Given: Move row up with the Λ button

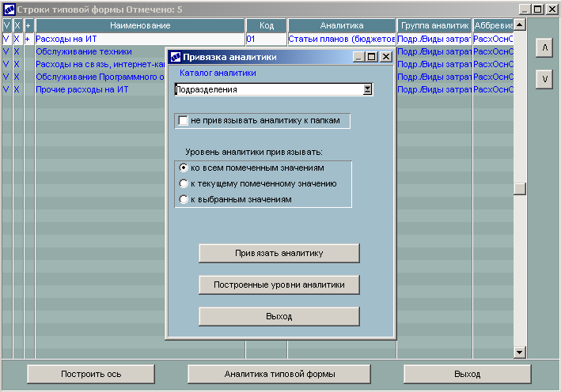Looking at the screenshot, I should tap(544, 47).
